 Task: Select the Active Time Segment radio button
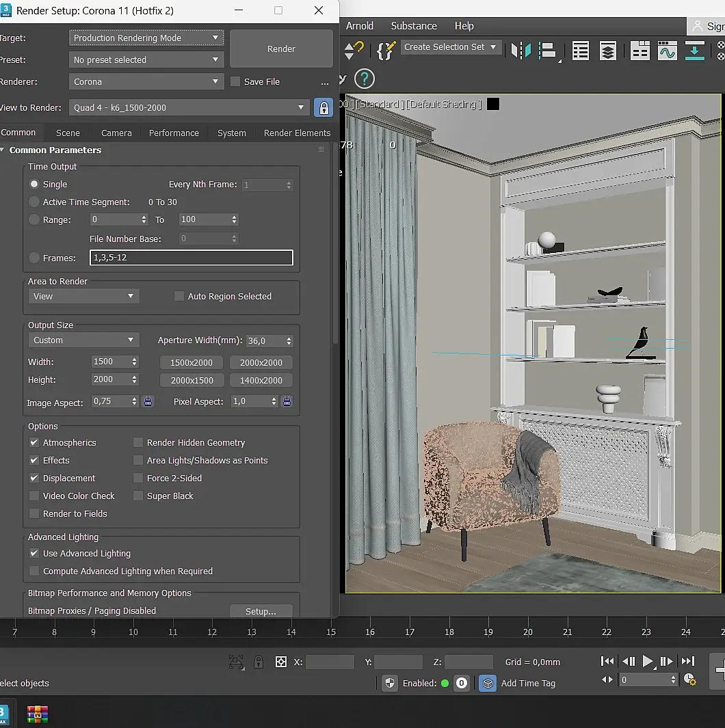pyautogui.click(x=34, y=202)
